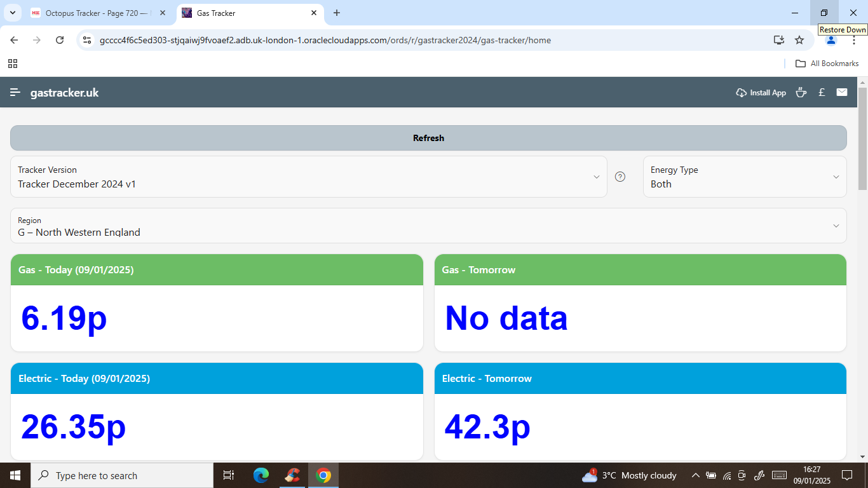The image size is (868, 488).
Task: Open the Tracker Version dropdown
Action: [x=309, y=177]
